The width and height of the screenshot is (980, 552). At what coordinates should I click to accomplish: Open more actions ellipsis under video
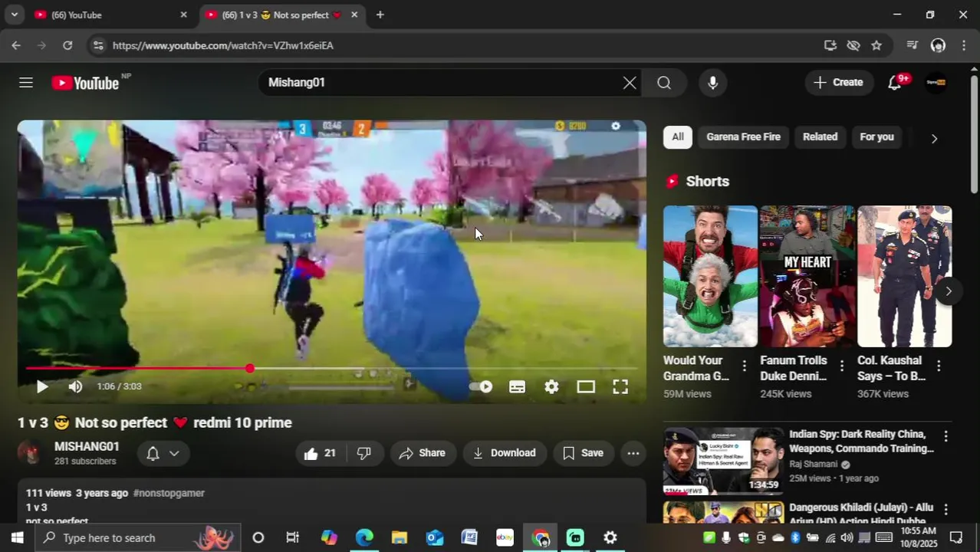pyautogui.click(x=633, y=453)
